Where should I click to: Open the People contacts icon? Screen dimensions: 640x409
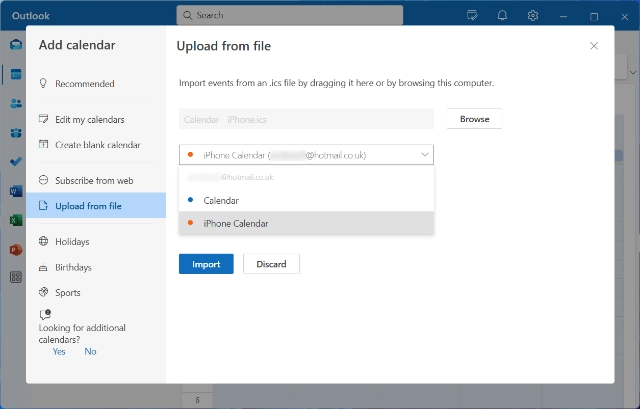coord(16,103)
